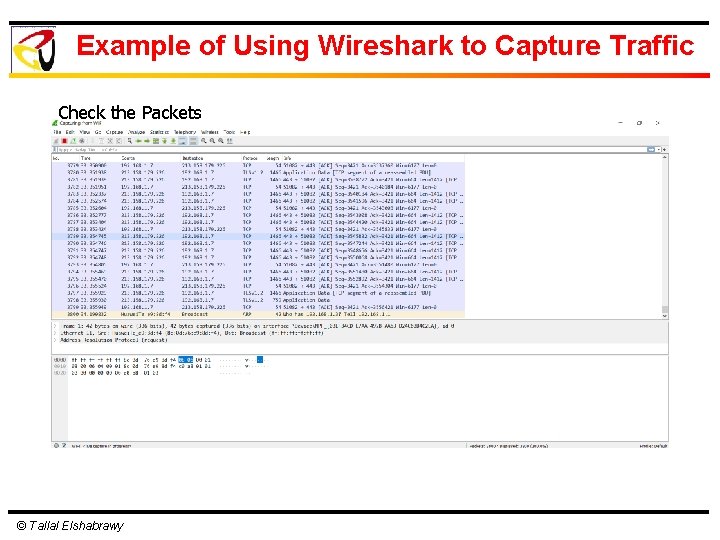This screenshot has width=720, height=540.
Task: Select the ARP Broadcast packet row
Action: point(258,315)
